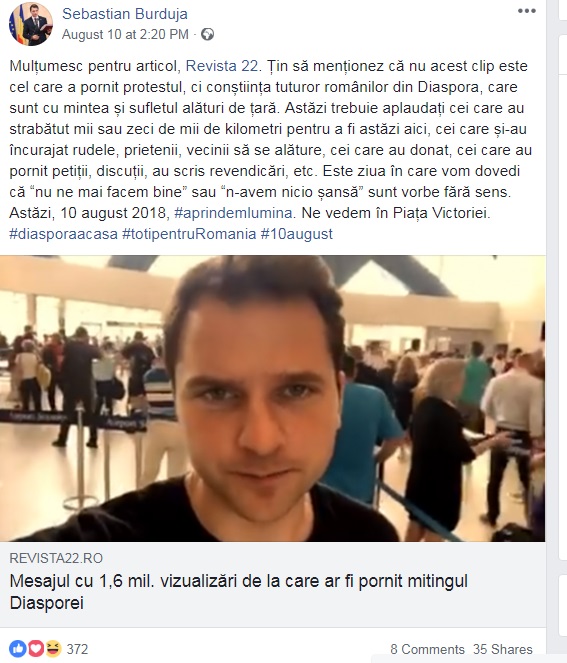Click the Like reaction icon
Image resolution: width=567 pixels, height=663 pixels.
[x=18, y=649]
